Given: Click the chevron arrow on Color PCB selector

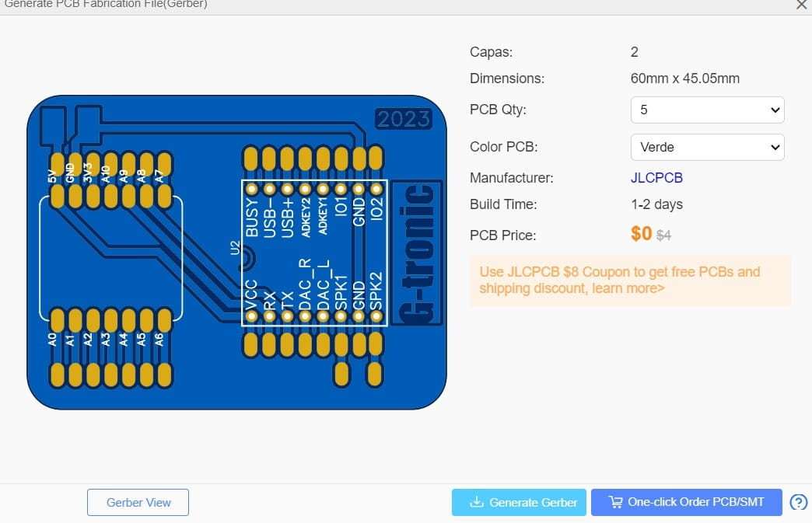Looking at the screenshot, I should click(774, 147).
